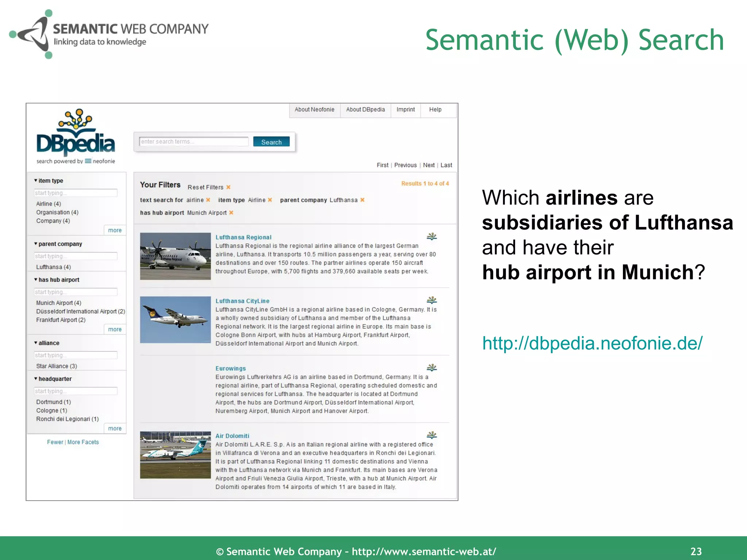Click DBpedia icon next to Air Dolomiti result

pyautogui.click(x=431, y=435)
